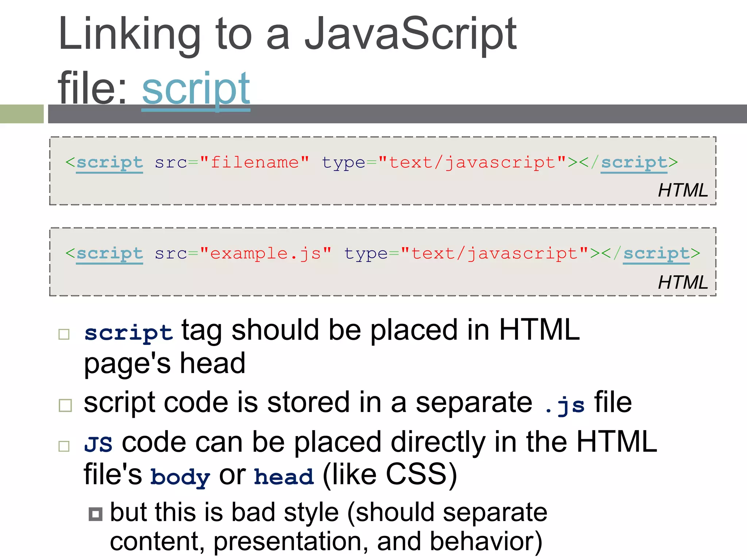747x560 pixels.
Task: Click the "text/javascript" value in the first code box
Action: tap(472, 163)
